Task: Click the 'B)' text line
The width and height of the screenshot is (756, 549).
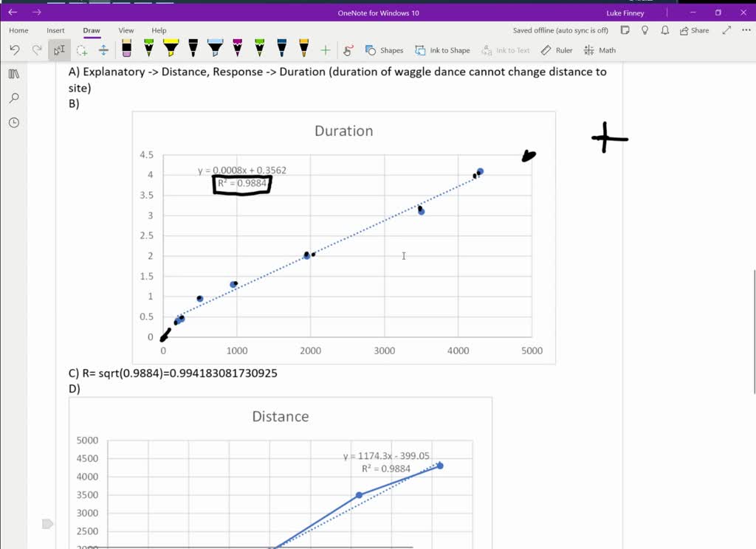Action: (x=74, y=103)
